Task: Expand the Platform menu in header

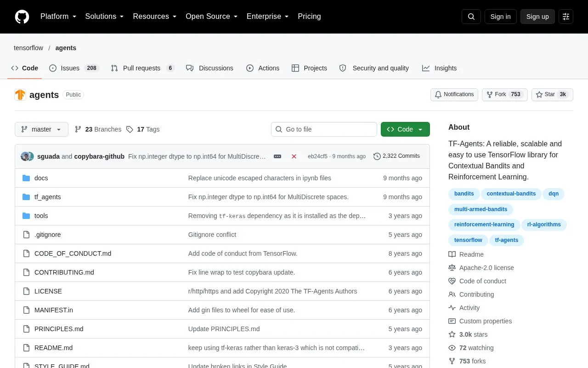Action: coord(58,17)
